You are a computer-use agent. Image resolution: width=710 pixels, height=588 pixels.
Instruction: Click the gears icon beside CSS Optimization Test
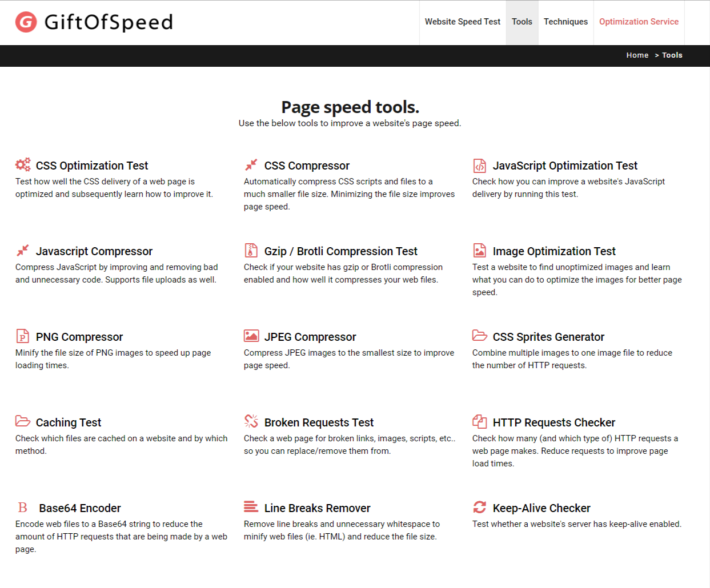pyautogui.click(x=23, y=165)
